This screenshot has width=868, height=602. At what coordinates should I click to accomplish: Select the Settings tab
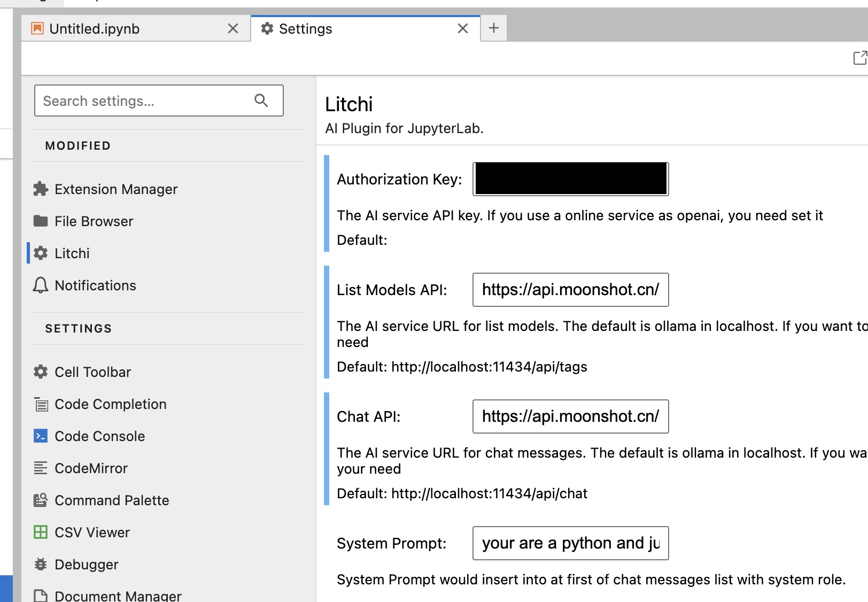tap(305, 28)
